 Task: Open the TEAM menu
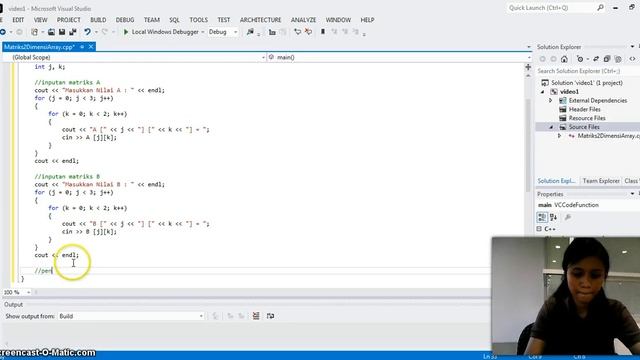(x=151, y=20)
